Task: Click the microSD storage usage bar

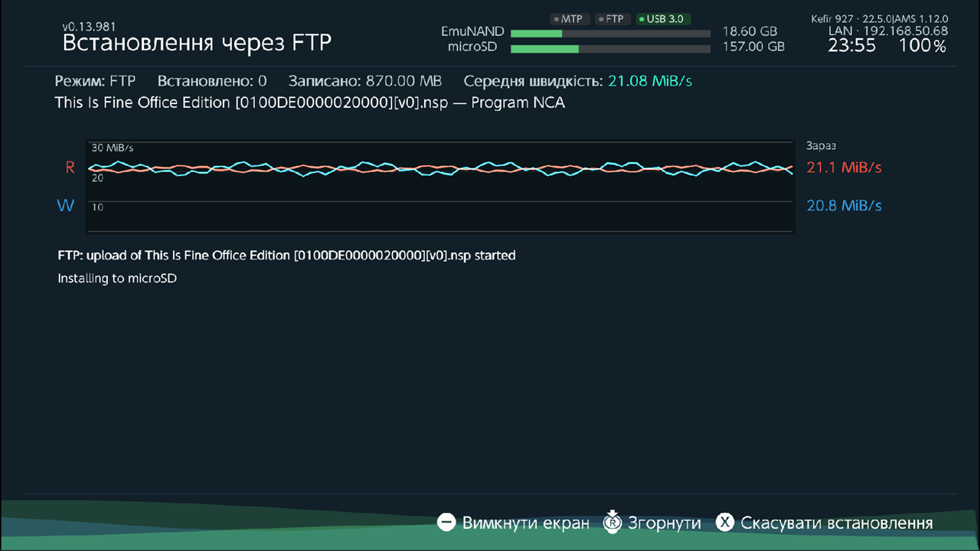Action: [610, 49]
